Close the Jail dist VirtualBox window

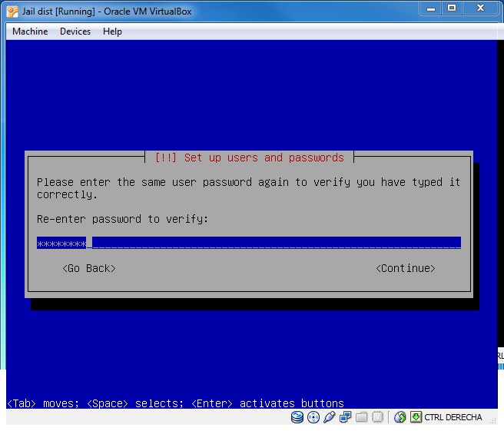pyautogui.click(x=480, y=8)
